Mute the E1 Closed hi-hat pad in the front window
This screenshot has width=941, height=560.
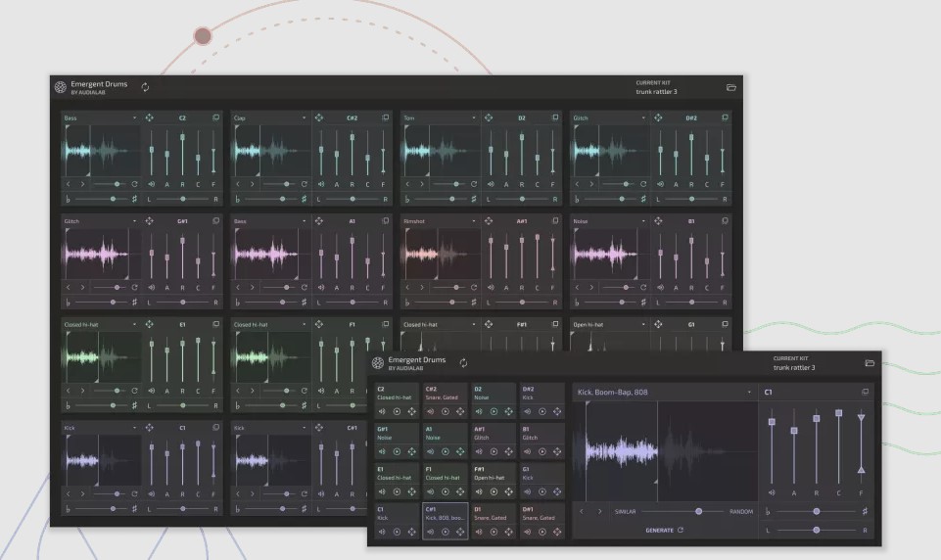coord(382,491)
